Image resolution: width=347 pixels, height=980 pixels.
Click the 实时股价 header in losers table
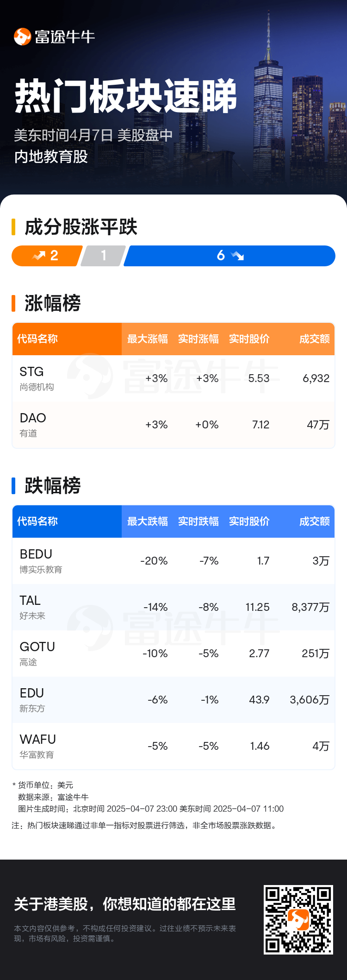click(249, 521)
